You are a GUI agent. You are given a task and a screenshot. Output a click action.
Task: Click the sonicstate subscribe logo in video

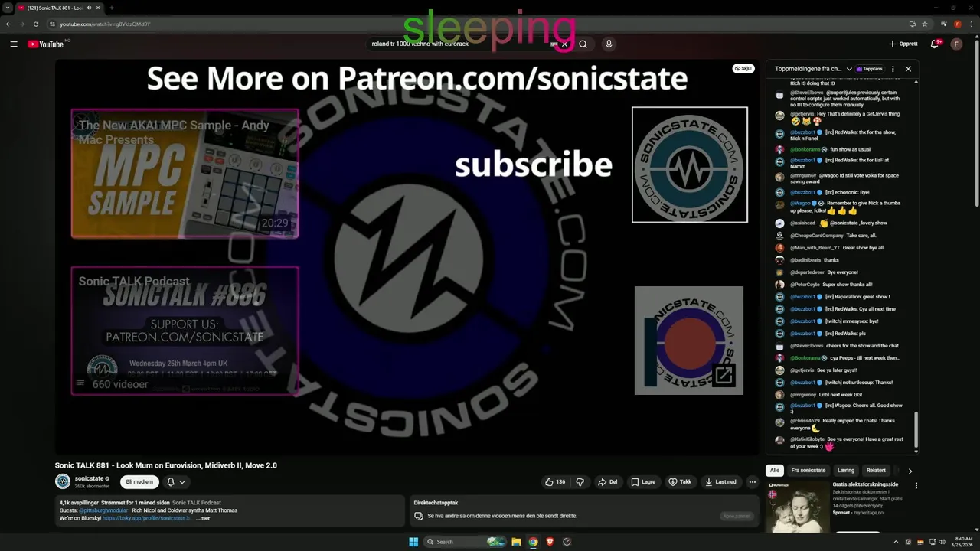689,165
